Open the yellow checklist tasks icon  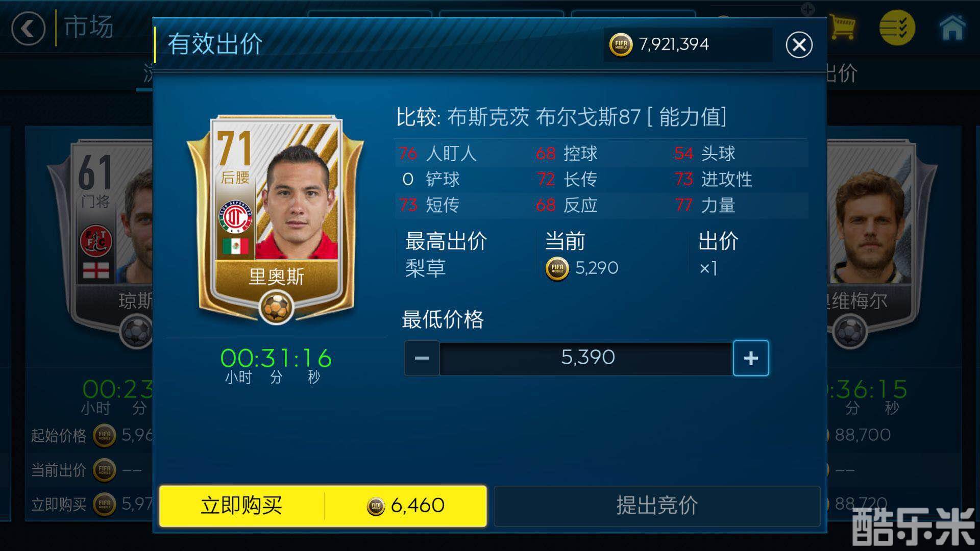[x=897, y=28]
